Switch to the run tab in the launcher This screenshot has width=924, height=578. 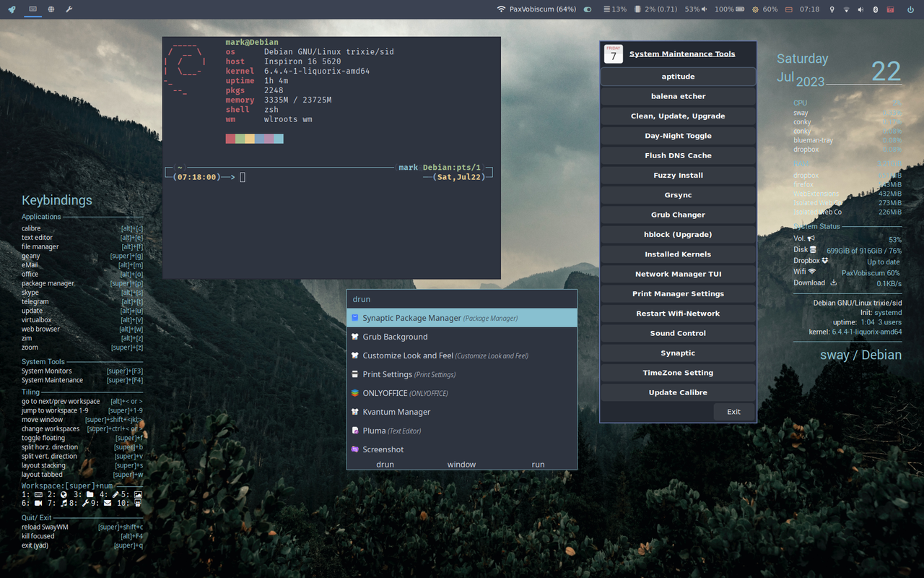point(538,464)
